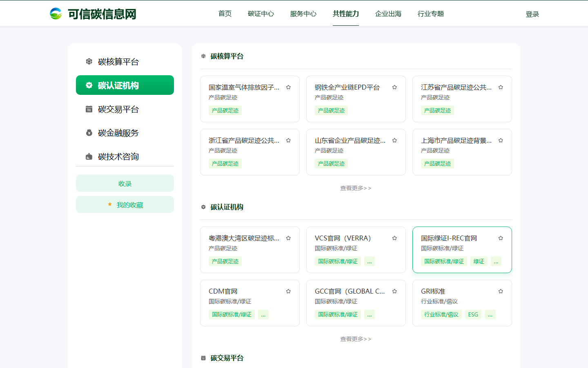Favorite the 粤港澳大湾区碳足迹标 card

(x=288, y=238)
